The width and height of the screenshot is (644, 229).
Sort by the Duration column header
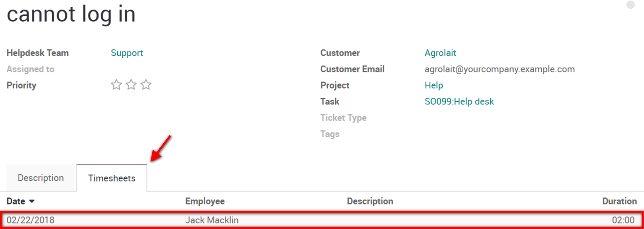coord(619,201)
